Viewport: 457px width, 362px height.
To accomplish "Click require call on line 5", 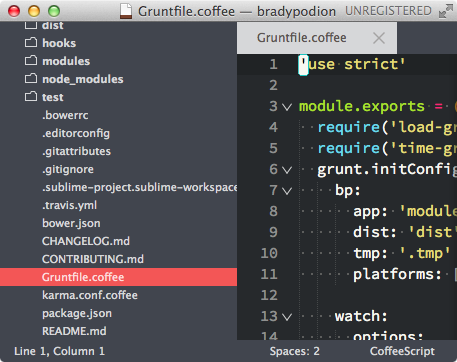I will tap(348, 148).
